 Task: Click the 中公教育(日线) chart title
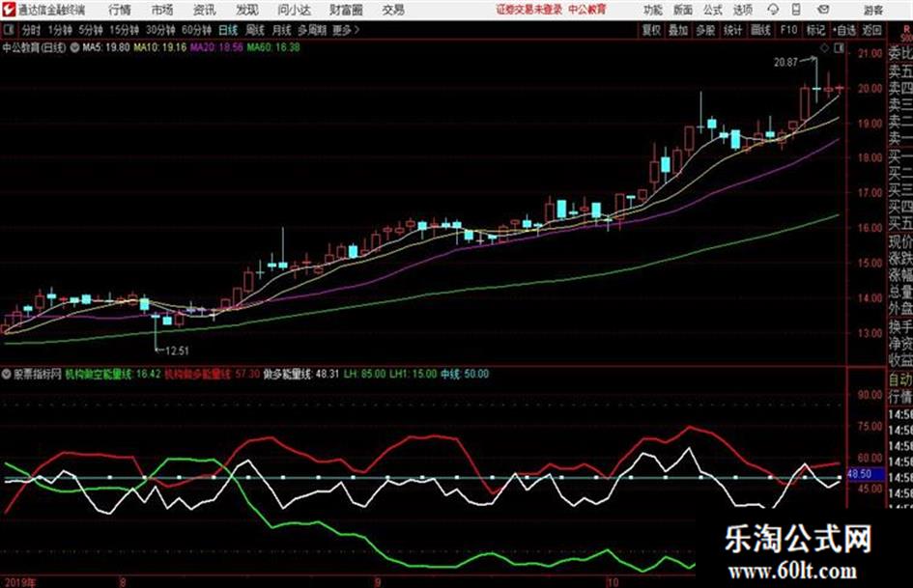(x=34, y=47)
